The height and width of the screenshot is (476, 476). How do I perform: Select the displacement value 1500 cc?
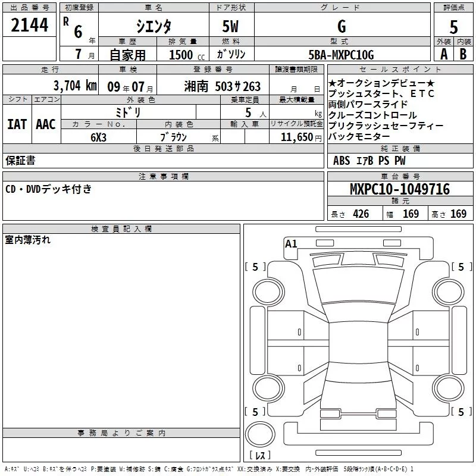[187, 55]
